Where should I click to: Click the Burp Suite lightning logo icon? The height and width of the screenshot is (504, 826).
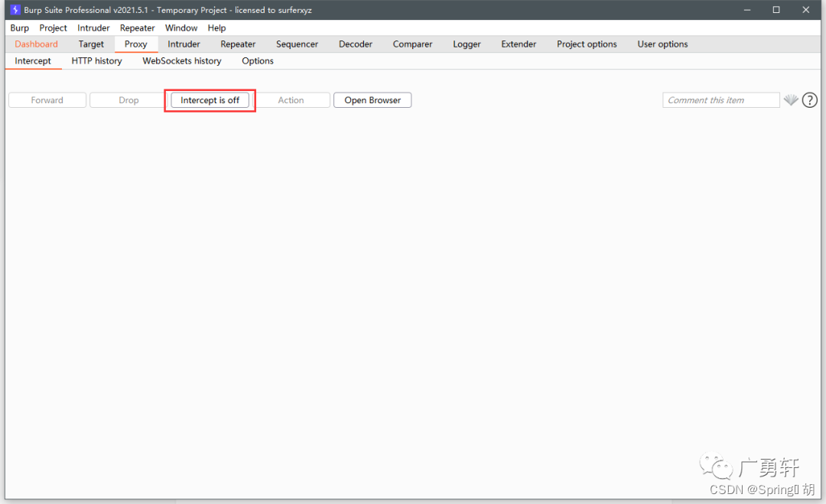click(15, 10)
